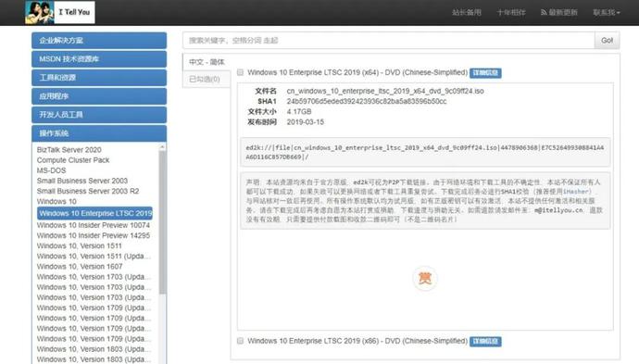Open the iHasher link in the notice
This screenshot has height=364, width=639.
pyautogui.click(x=576, y=191)
